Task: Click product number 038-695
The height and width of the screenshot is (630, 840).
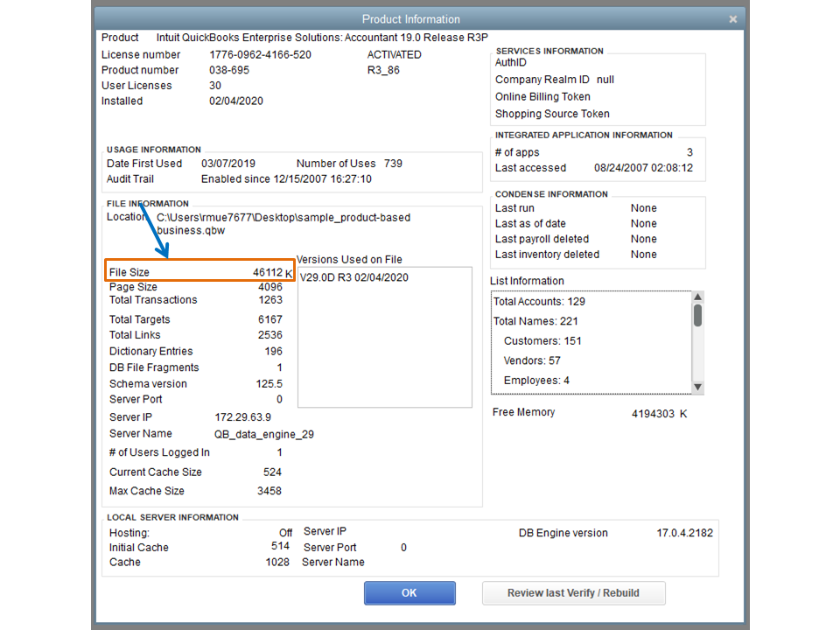Action: click(229, 70)
